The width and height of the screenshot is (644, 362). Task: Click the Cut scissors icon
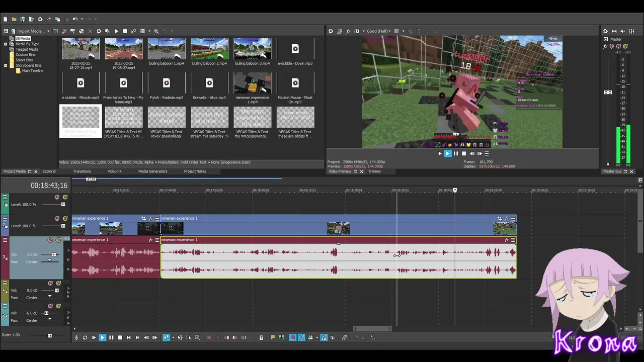[49, 19]
